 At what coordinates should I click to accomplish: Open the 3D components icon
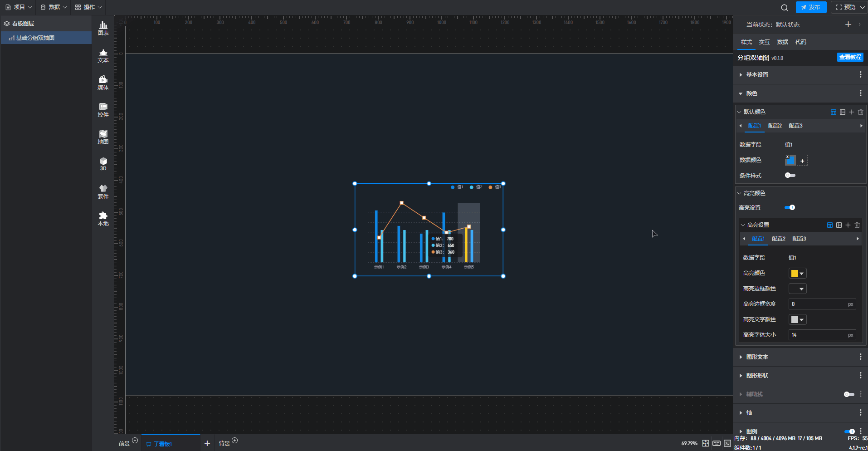[x=103, y=164]
